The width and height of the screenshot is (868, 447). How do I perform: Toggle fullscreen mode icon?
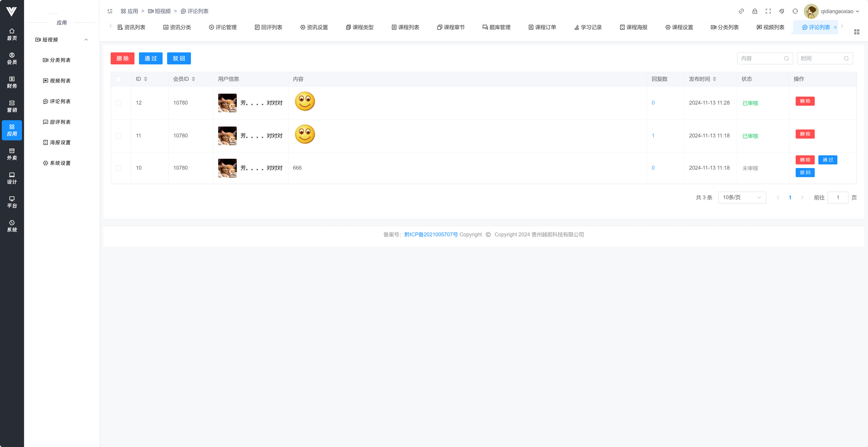(768, 11)
